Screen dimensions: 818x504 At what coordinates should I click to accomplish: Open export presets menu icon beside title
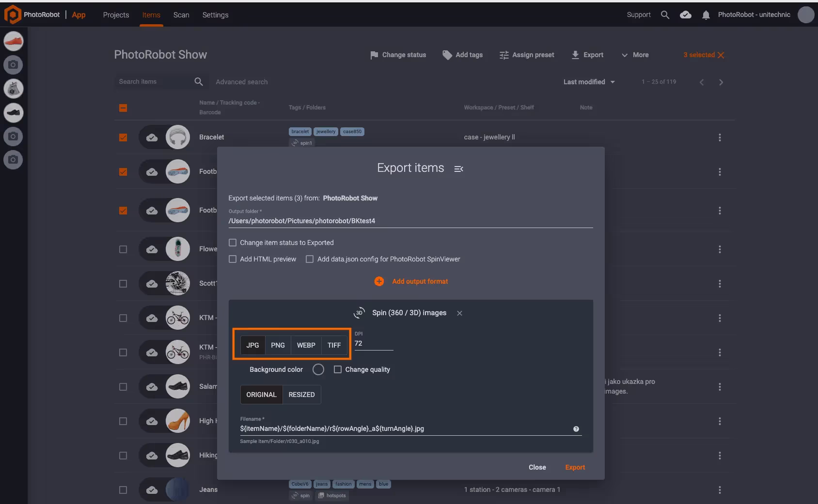click(x=458, y=168)
